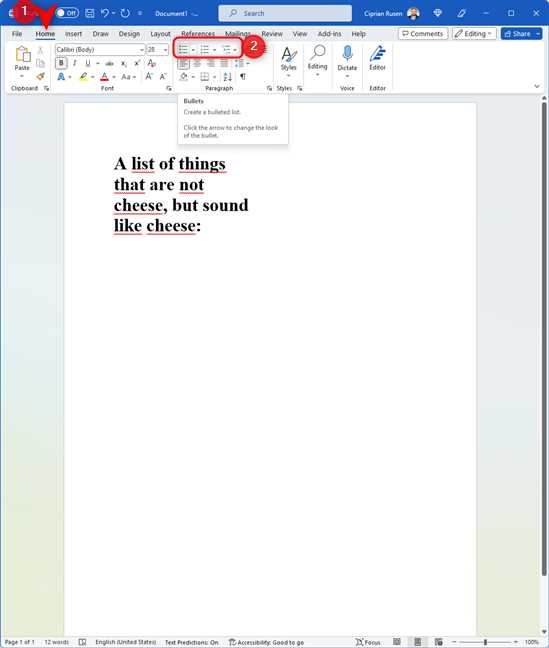
Task: Click the Save icon in title bar
Action: click(x=89, y=13)
